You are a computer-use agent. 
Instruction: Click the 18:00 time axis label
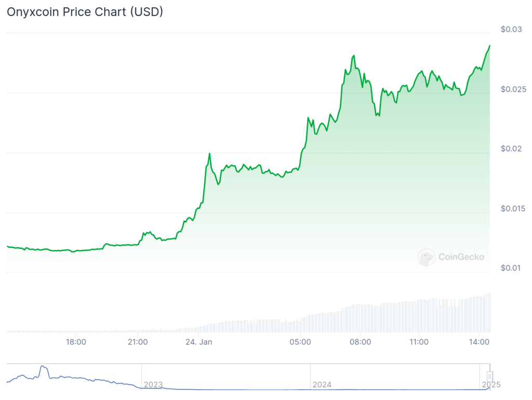[76, 342]
